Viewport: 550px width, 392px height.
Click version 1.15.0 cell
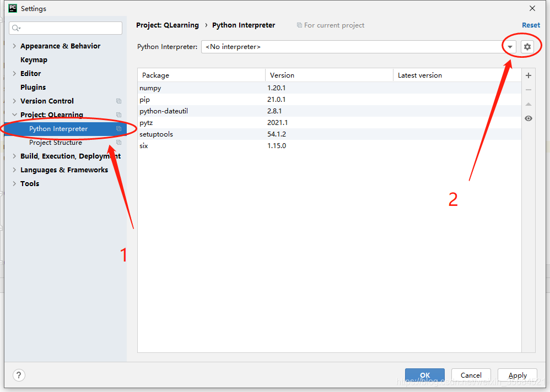coord(277,145)
